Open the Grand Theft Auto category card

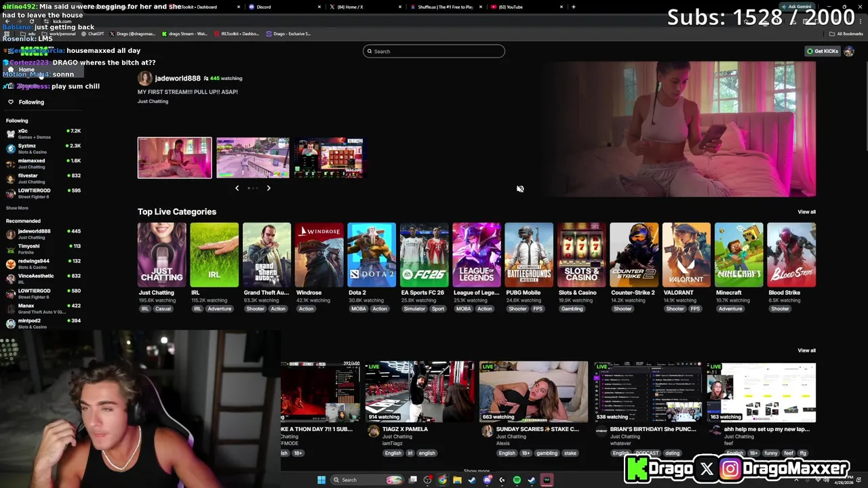pyautogui.click(x=267, y=254)
